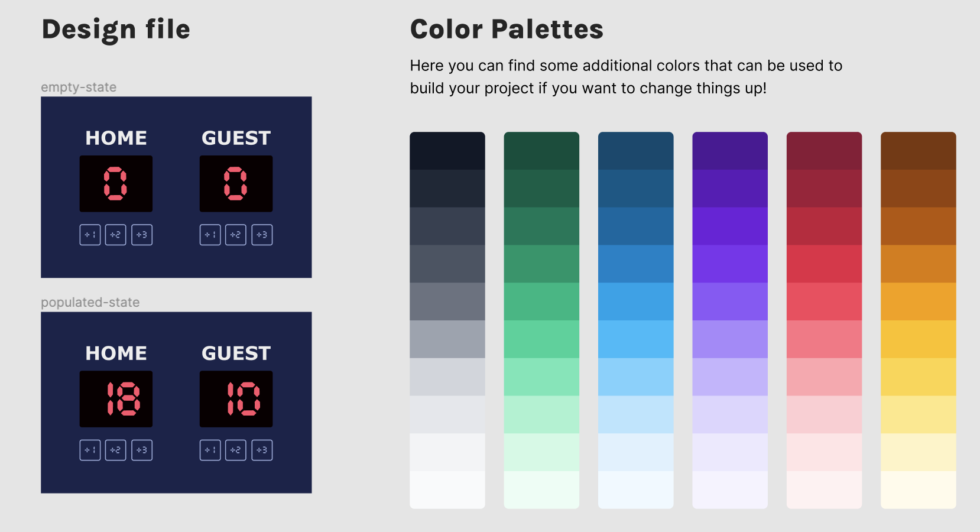
Task: Select the GUEST heading in populated-state
Action: click(236, 353)
